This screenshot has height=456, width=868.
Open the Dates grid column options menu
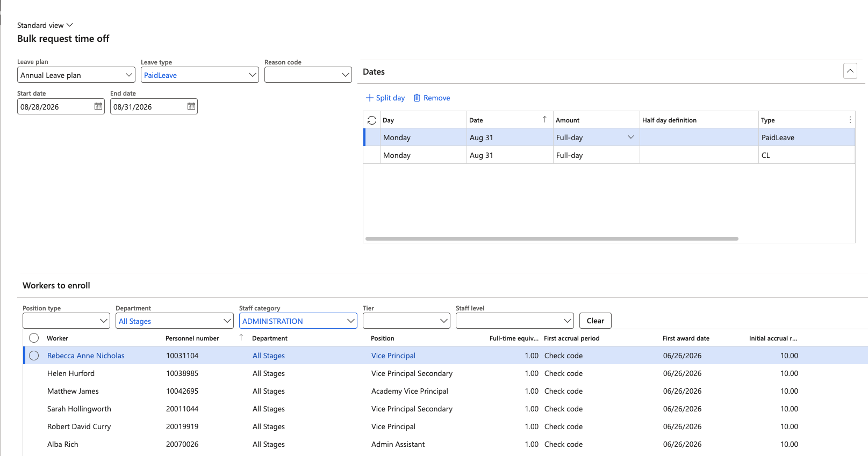pos(850,120)
